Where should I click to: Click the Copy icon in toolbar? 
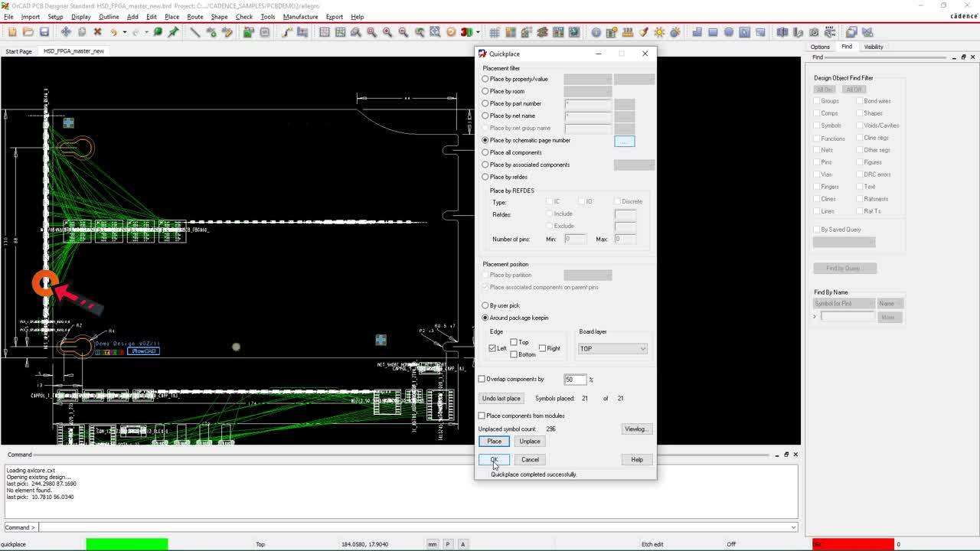click(82, 32)
